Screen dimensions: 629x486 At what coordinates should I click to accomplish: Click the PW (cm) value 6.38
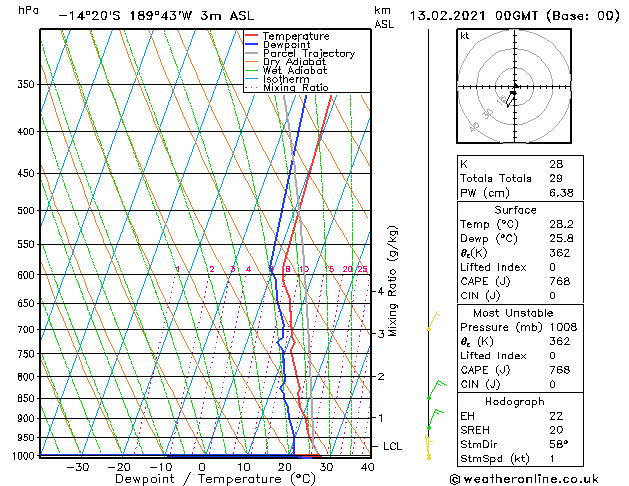pos(561,193)
